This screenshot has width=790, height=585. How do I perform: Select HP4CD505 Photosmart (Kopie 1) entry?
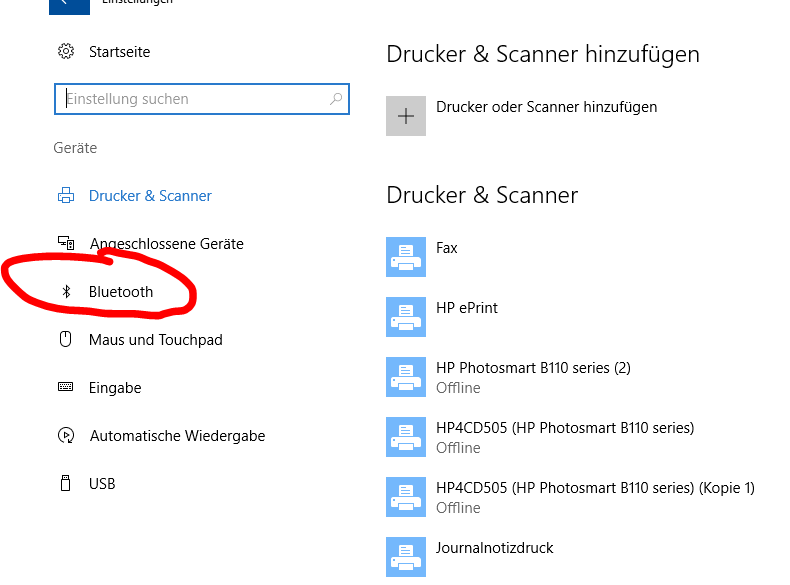[595, 488]
